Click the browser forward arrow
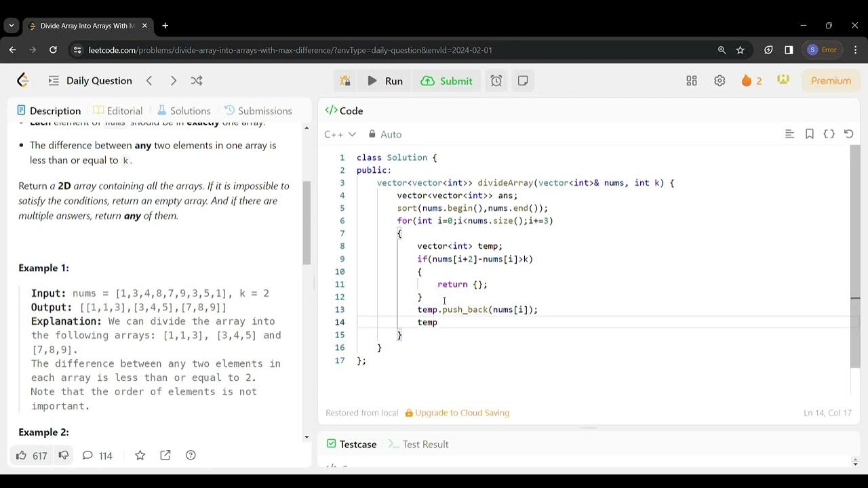Viewport: 868px width, 488px height. [33, 49]
